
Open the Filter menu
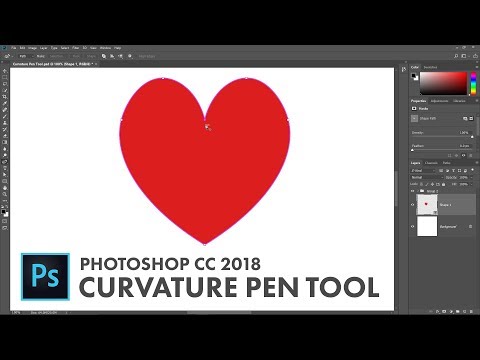click(x=76, y=48)
